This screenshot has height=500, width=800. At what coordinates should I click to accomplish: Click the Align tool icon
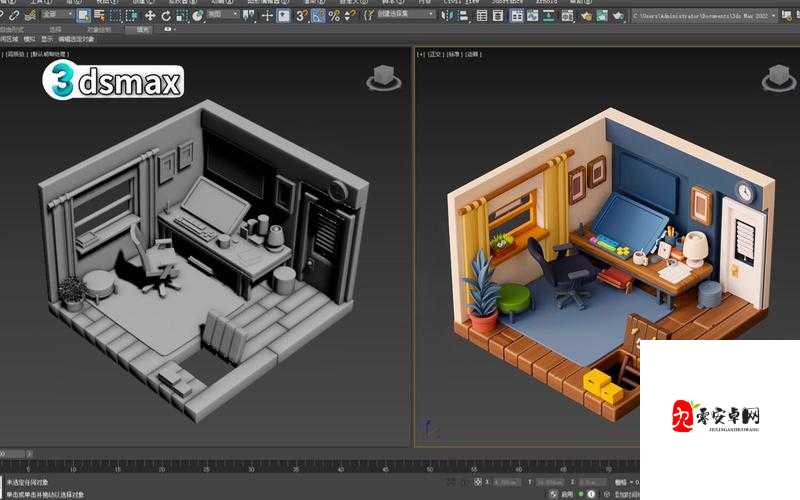[464, 16]
